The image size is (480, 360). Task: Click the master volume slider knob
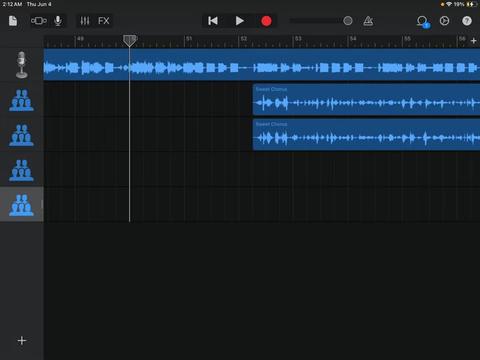point(348,21)
